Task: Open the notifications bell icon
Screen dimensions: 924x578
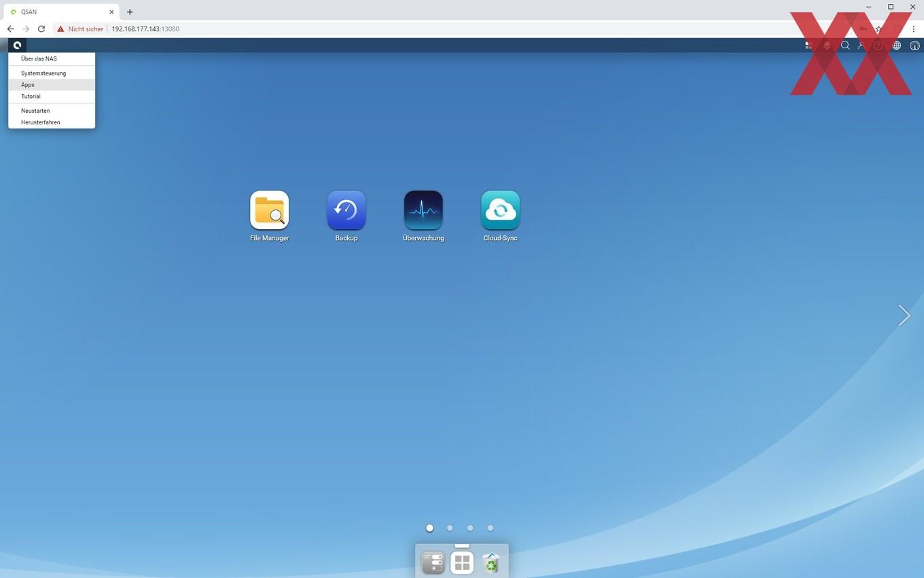Action: click(827, 46)
